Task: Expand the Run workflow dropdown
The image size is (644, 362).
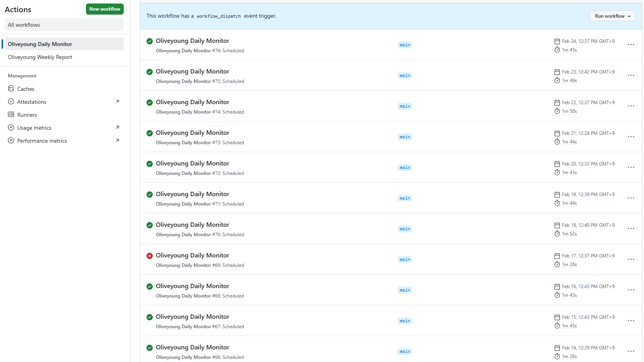Action: point(612,16)
